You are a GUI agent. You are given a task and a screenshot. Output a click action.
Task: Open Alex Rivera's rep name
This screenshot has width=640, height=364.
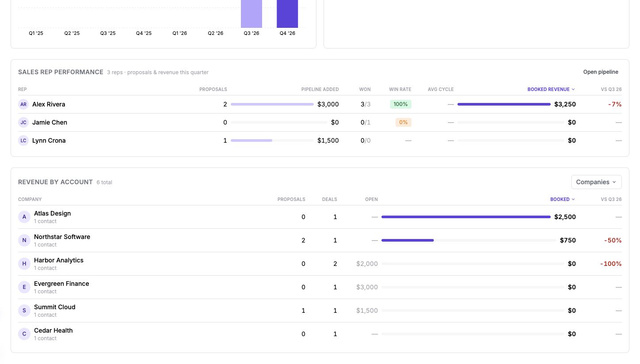tap(49, 104)
